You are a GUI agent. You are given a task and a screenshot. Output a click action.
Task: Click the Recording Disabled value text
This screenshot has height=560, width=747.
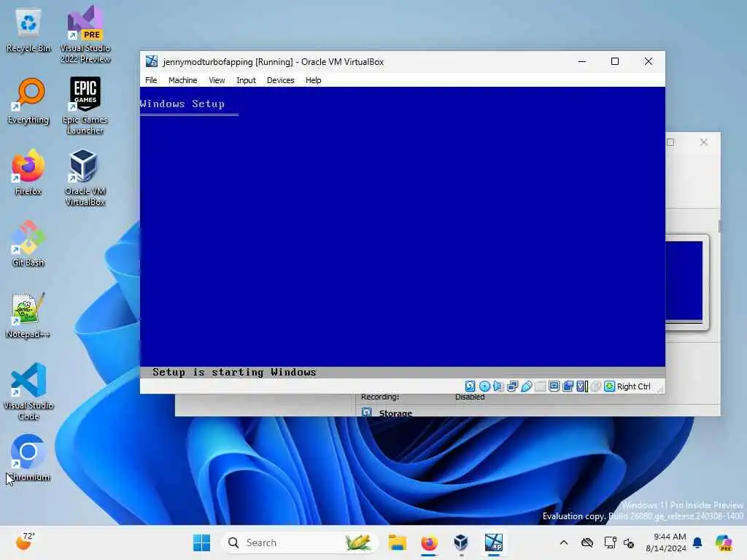(469, 397)
